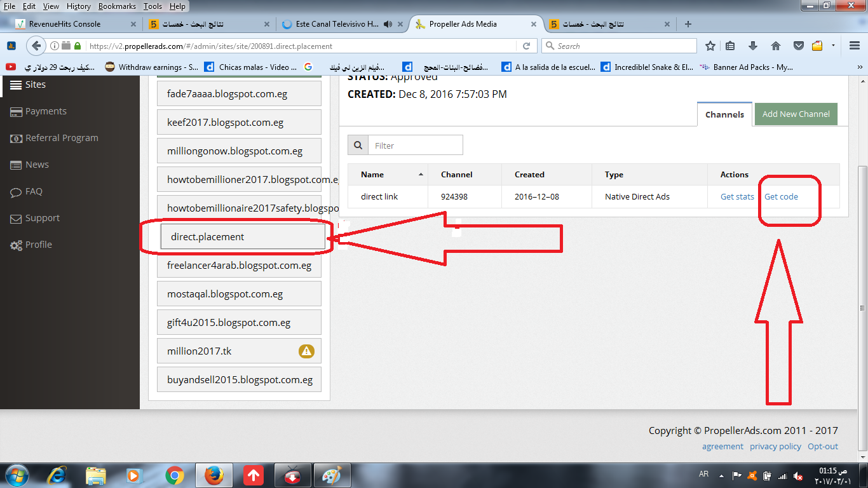Bookmark this page with the star icon

(x=710, y=46)
